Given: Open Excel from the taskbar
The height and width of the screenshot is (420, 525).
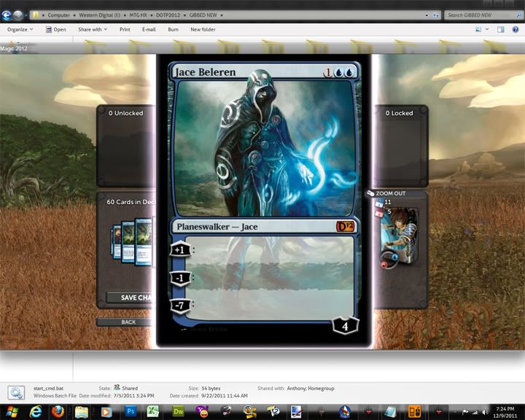Looking at the screenshot, I should tap(153, 411).
